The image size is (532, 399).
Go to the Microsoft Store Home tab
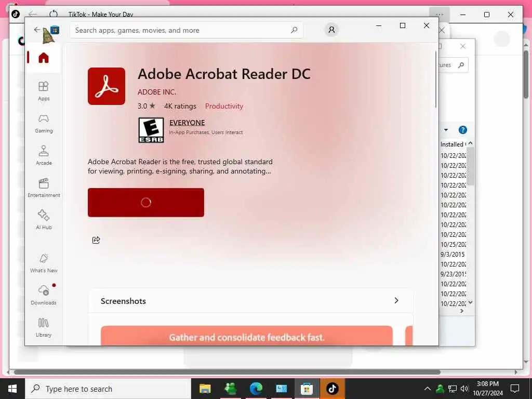pyautogui.click(x=44, y=58)
